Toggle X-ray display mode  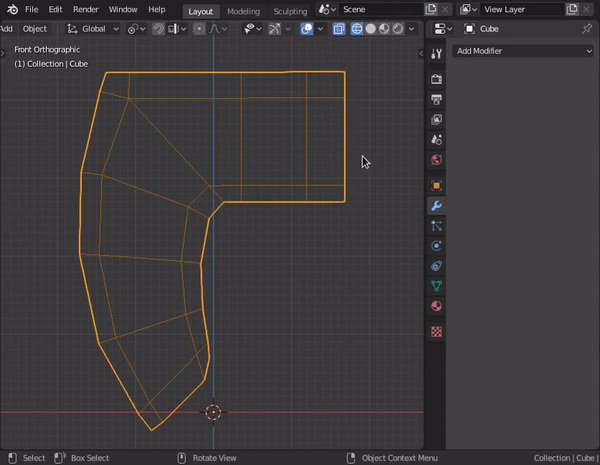[x=339, y=29]
